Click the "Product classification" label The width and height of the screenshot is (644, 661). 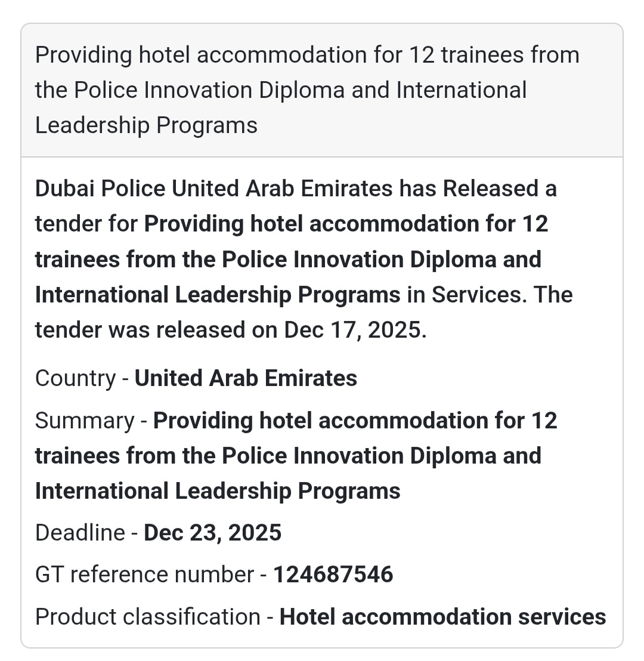[x=147, y=617]
